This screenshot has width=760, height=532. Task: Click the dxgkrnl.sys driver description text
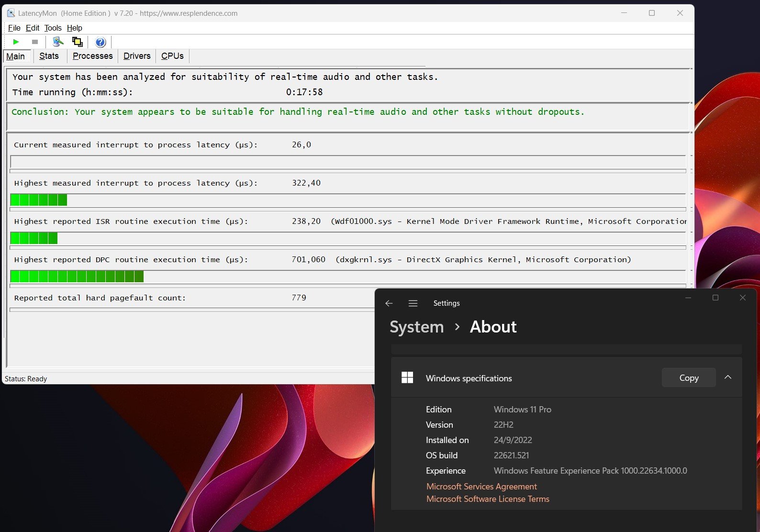click(483, 260)
